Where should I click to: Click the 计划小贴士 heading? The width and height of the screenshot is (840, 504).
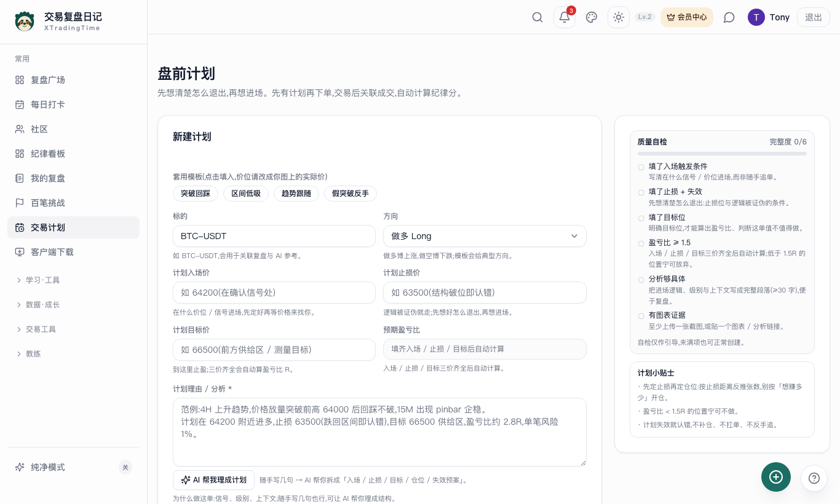pyautogui.click(x=656, y=373)
